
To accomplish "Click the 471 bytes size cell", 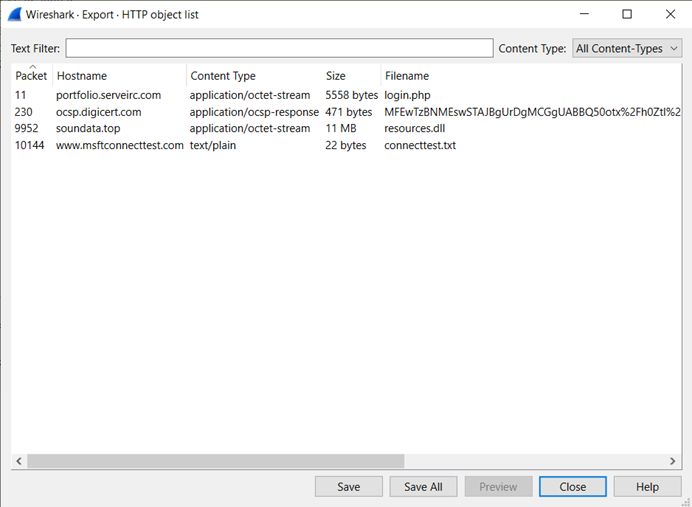I will click(349, 112).
